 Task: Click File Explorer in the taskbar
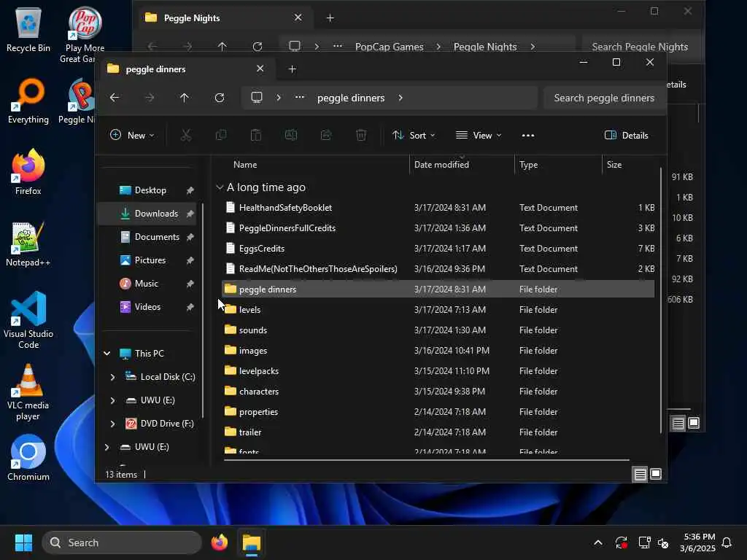(252, 542)
